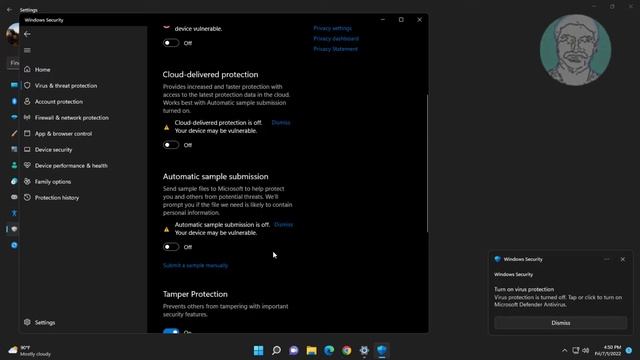Open the Windows Start menu
The image size is (640, 360).
pos(258,351)
